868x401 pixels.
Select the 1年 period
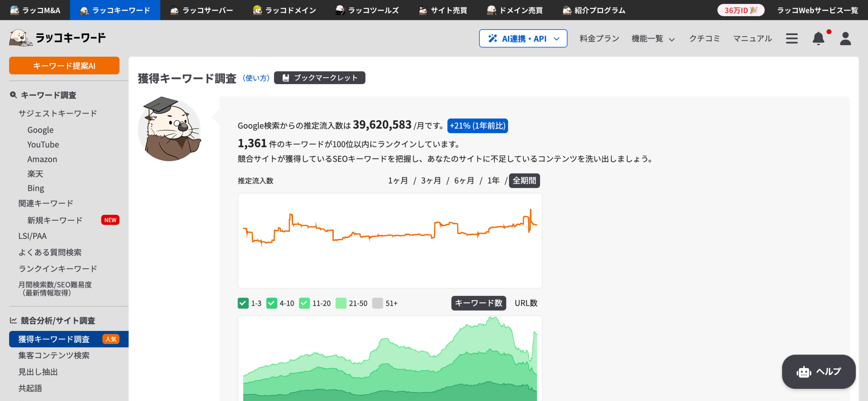493,181
